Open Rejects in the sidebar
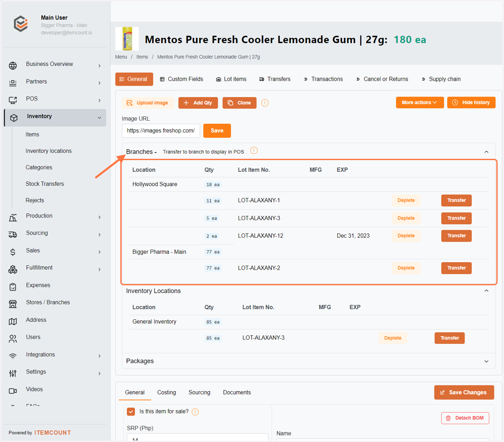504x442 pixels. pyautogui.click(x=34, y=200)
